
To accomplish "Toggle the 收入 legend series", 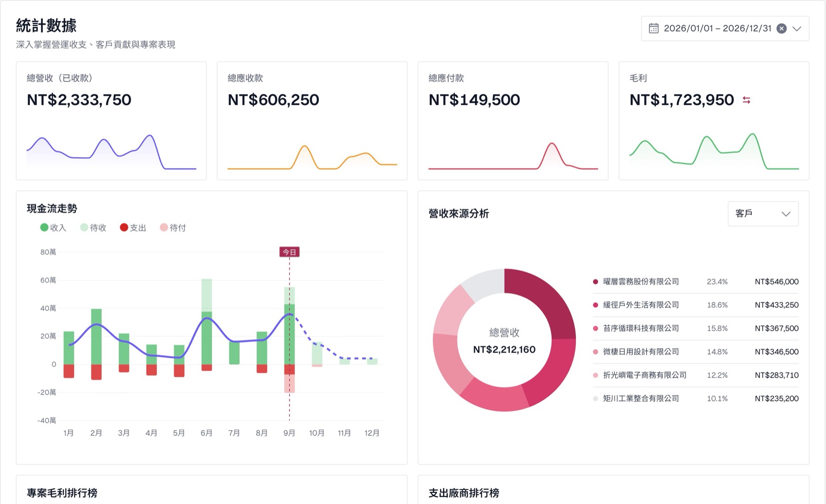I will (53, 227).
